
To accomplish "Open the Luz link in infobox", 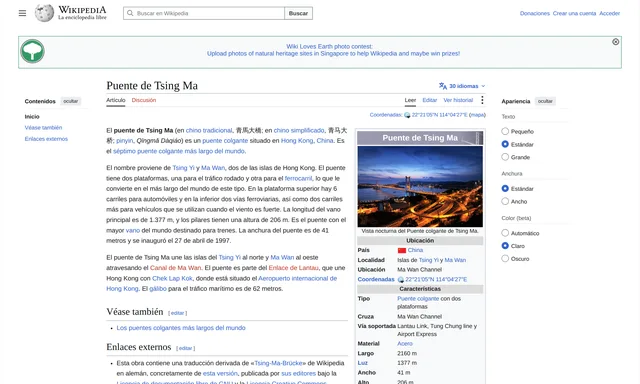I will point(362,363).
